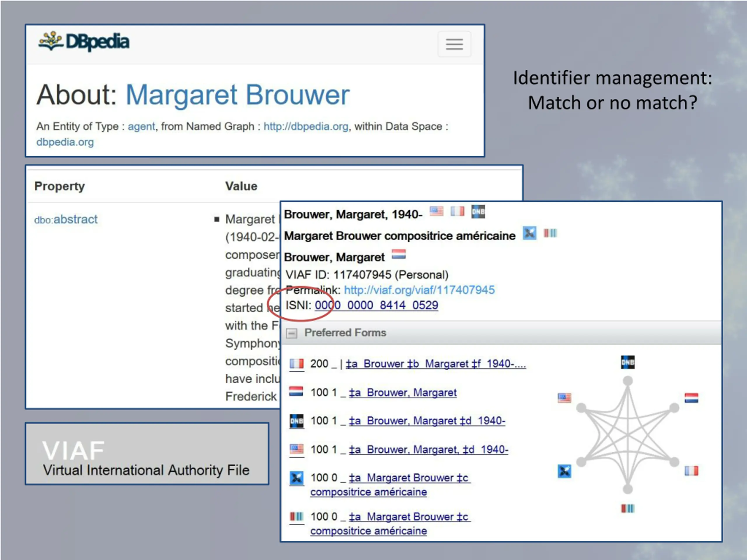The height and width of the screenshot is (560, 747).
Task: Collapse the Preferred Forms section
Action: click(x=292, y=333)
